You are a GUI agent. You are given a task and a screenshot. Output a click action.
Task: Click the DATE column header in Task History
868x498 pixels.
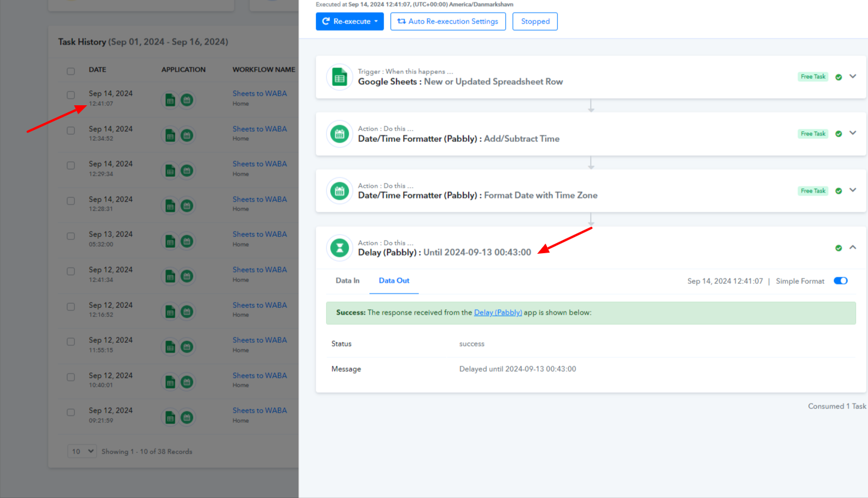click(97, 70)
